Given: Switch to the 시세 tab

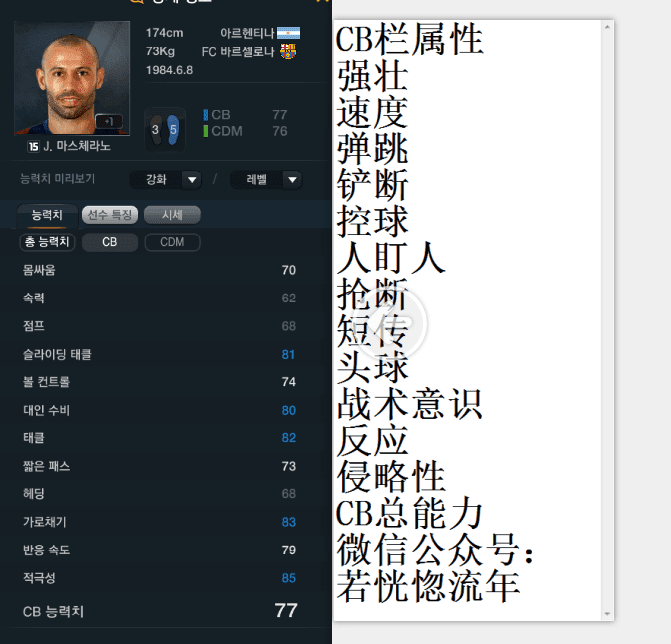Looking at the screenshot, I should click(172, 215).
